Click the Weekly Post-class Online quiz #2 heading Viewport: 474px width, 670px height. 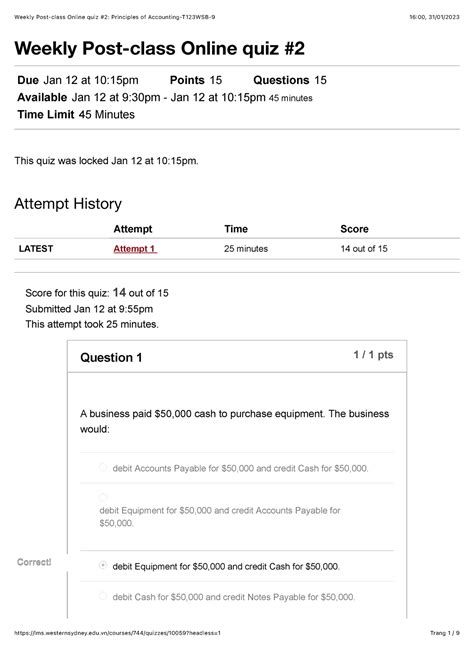pos(159,48)
